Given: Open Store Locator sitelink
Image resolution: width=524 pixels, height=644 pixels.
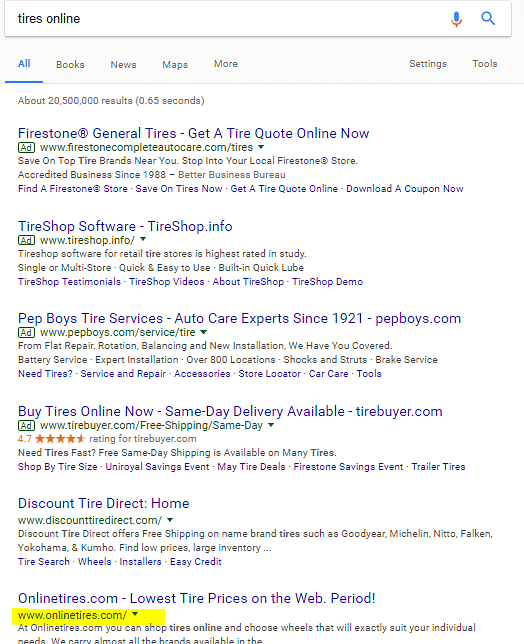Looking at the screenshot, I should pyautogui.click(x=269, y=373).
